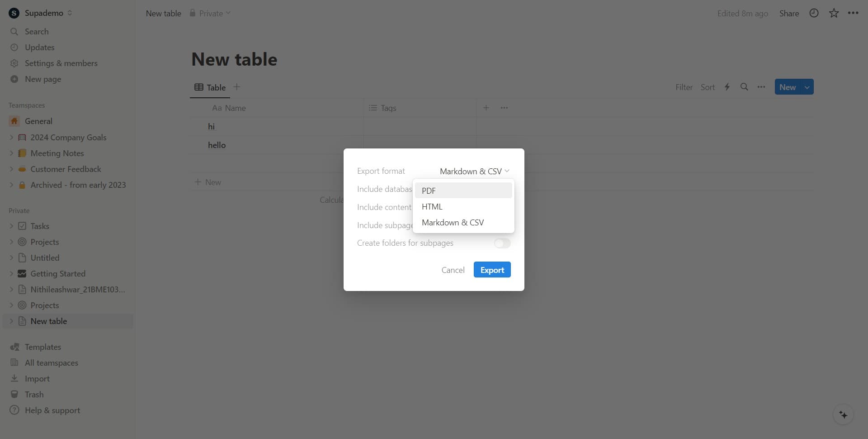Viewport: 868px width, 439px height.
Task: Open the Import tool
Action: (x=37, y=378)
